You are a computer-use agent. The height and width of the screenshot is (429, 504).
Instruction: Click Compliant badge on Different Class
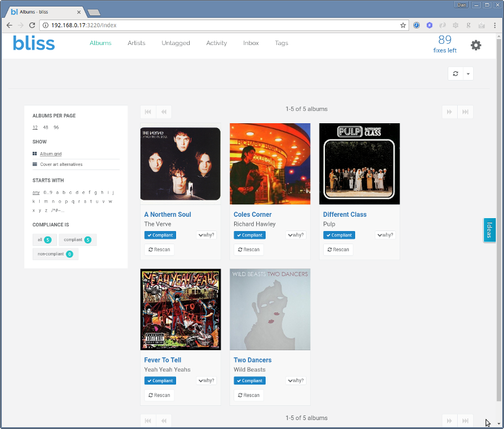pyautogui.click(x=339, y=235)
